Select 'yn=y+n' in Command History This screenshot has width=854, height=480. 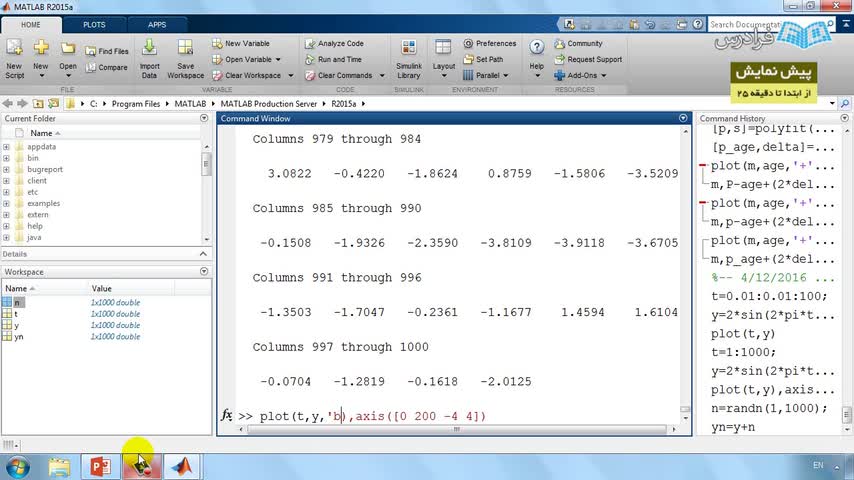point(733,427)
